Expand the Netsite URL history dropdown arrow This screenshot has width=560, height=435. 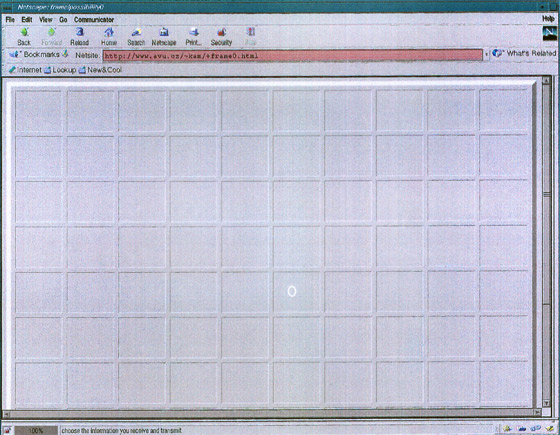[486, 55]
